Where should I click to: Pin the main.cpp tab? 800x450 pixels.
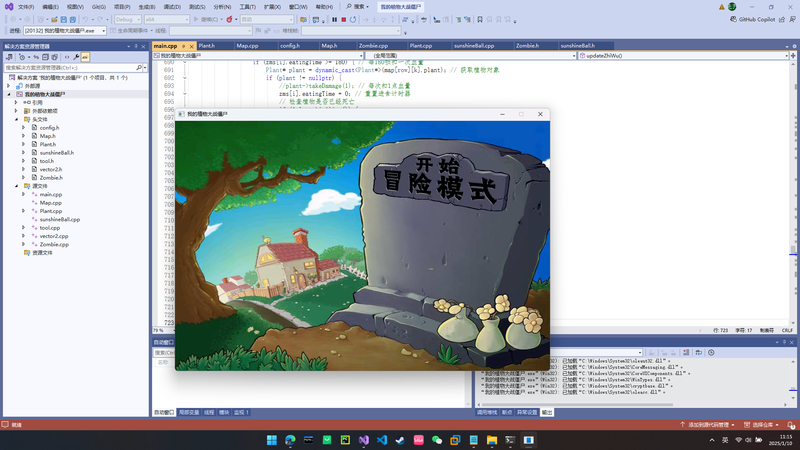184,46
